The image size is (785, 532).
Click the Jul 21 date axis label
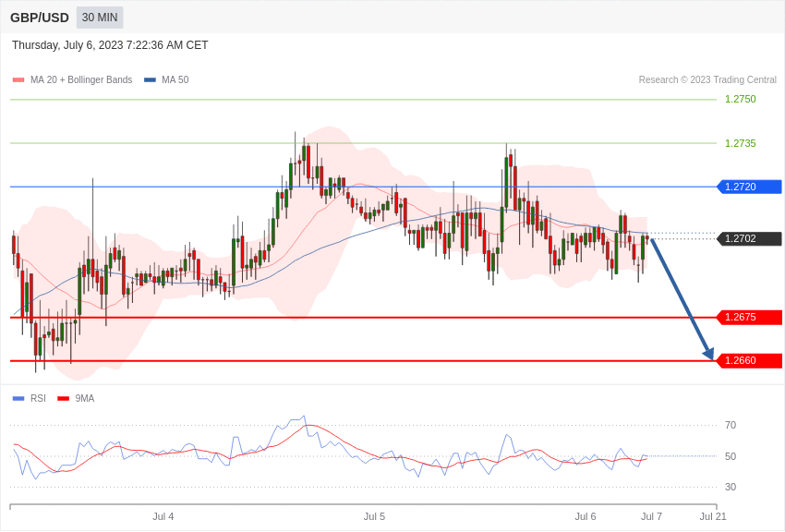click(x=713, y=516)
